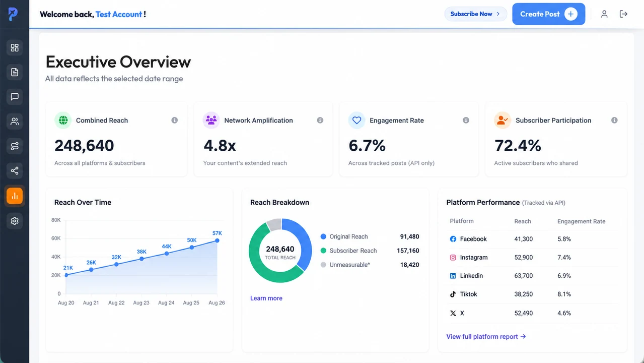Click the donut chart total reach center
Image resolution: width=644 pixels, height=363 pixels.
click(x=280, y=253)
